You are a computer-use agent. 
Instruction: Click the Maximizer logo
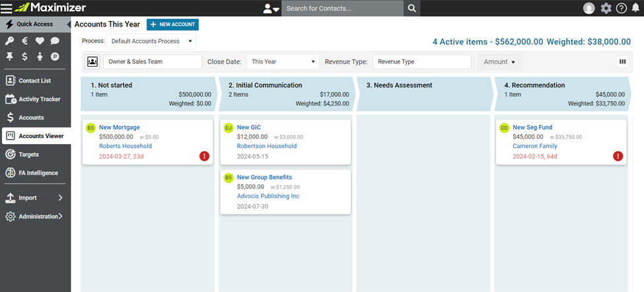[51, 7]
